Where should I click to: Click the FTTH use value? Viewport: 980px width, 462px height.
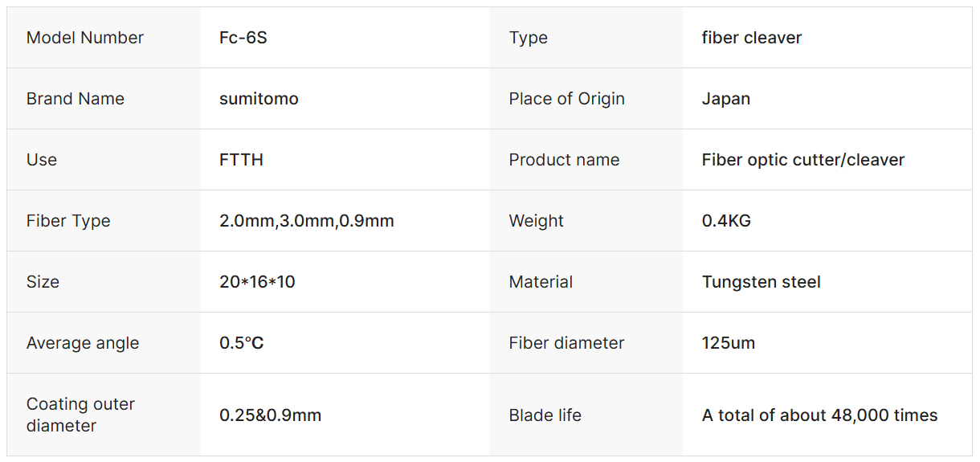click(241, 160)
